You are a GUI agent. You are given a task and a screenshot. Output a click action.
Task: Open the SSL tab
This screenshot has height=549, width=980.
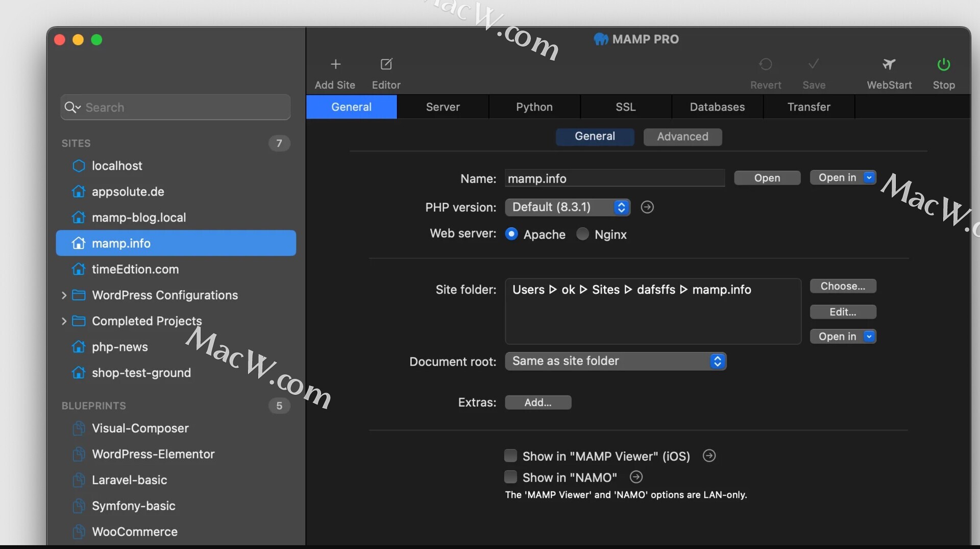coord(626,107)
